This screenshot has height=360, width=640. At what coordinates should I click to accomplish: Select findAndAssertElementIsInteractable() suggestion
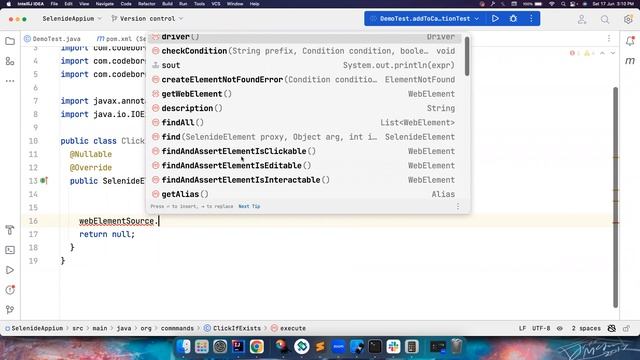pos(304,180)
